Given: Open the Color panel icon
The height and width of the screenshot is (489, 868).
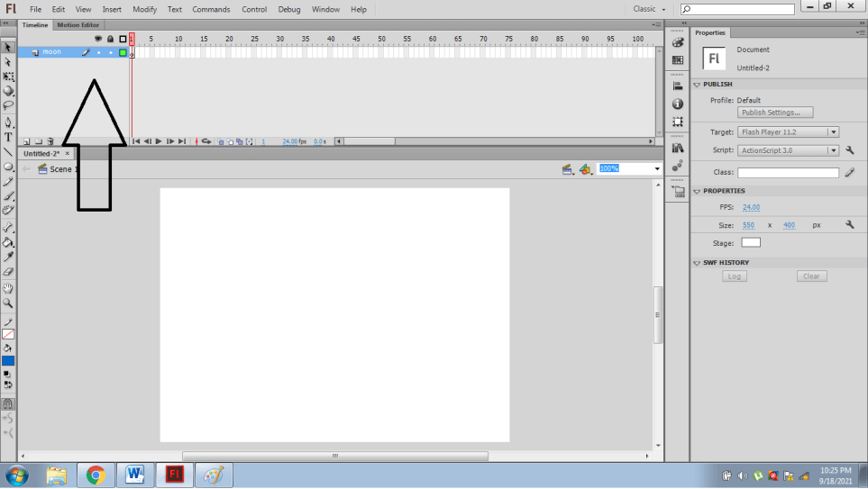Looking at the screenshot, I should point(678,42).
